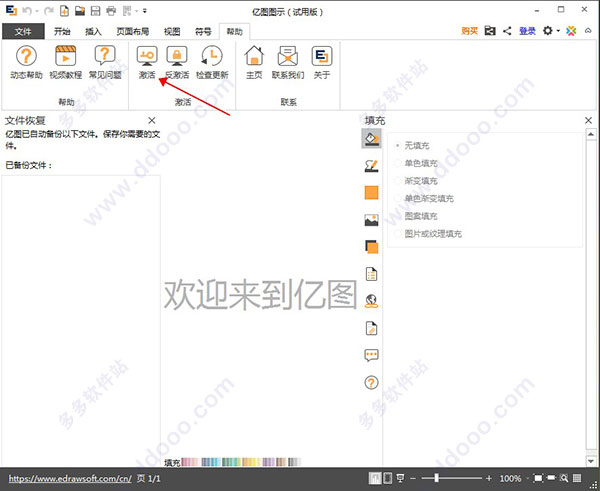The height and width of the screenshot is (491, 600).
Task: Click the open folder icon
Action: [x=80, y=11]
